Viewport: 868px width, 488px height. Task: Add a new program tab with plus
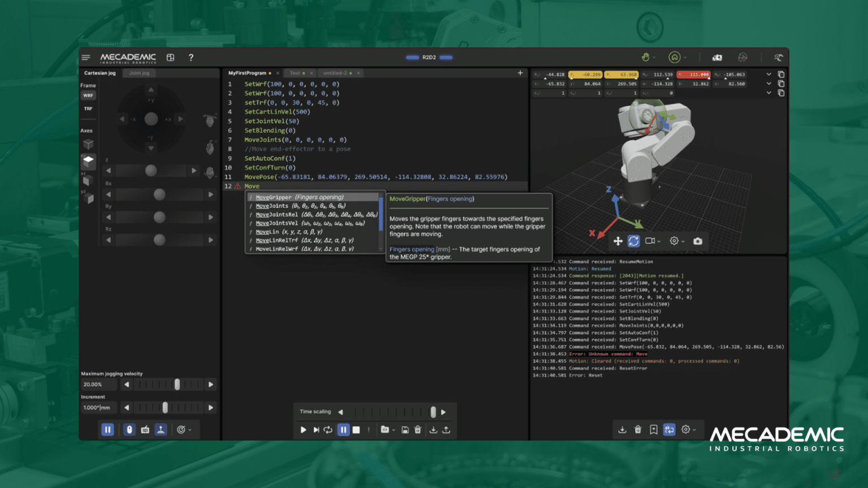[520, 73]
